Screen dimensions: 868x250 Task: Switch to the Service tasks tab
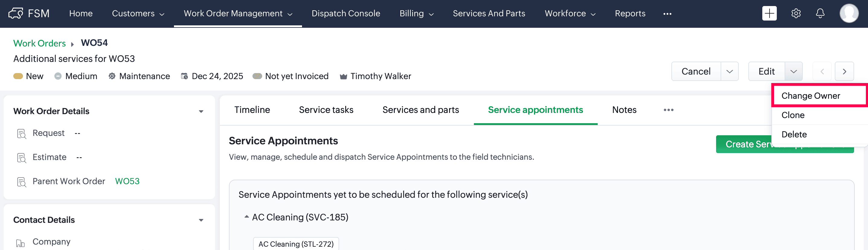pyautogui.click(x=326, y=110)
